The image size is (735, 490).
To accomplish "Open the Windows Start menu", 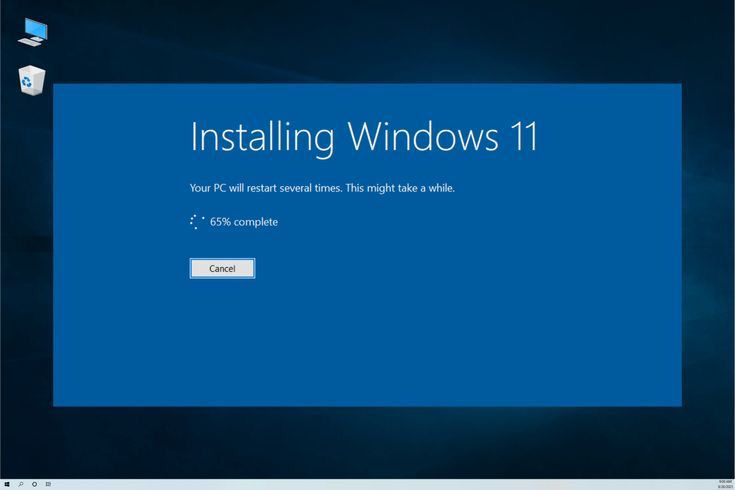I will [x=6, y=484].
